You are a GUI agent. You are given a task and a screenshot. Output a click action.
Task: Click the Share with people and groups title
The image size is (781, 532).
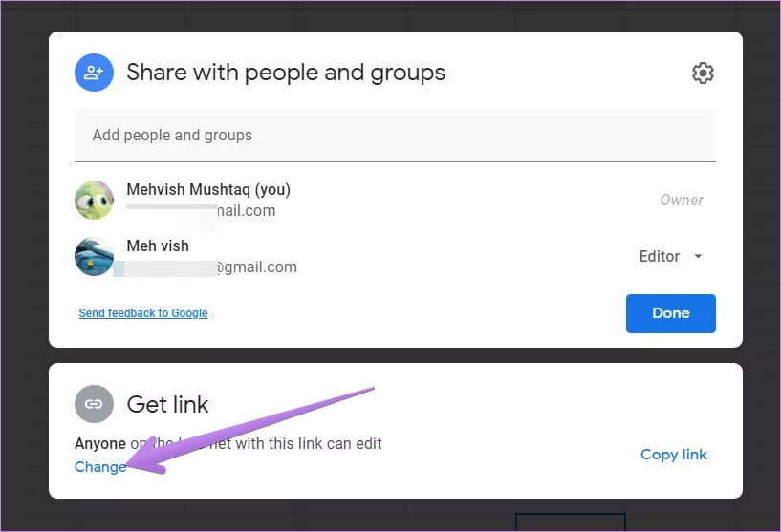click(x=286, y=73)
